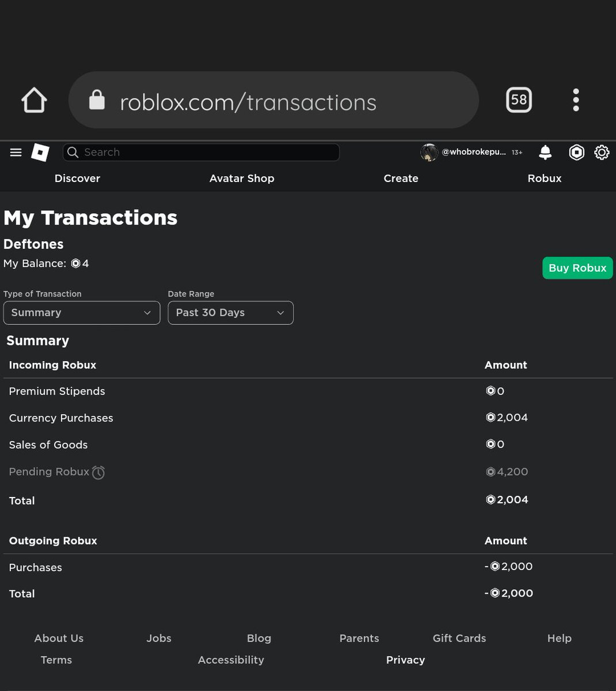
Task: Open the Accessibility footer link
Action: [x=231, y=660]
